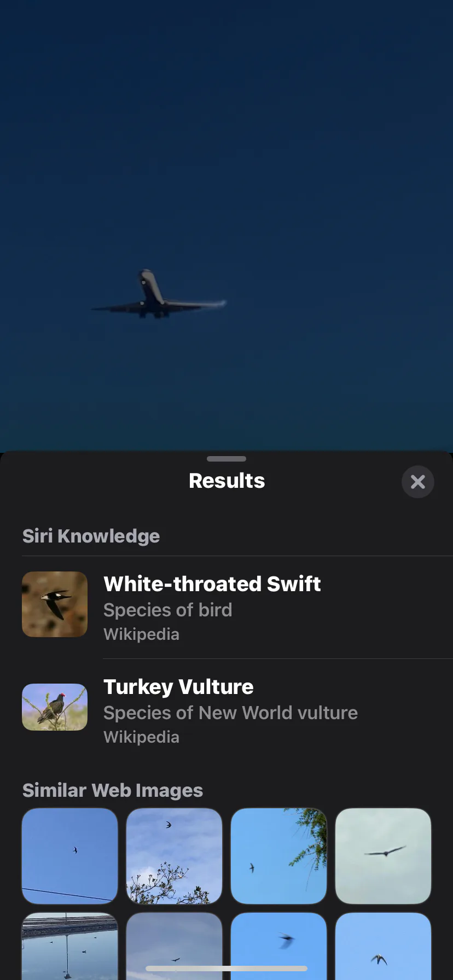This screenshot has height=980, width=453.
Task: Open Turkey Vulture result
Action: [237, 710]
